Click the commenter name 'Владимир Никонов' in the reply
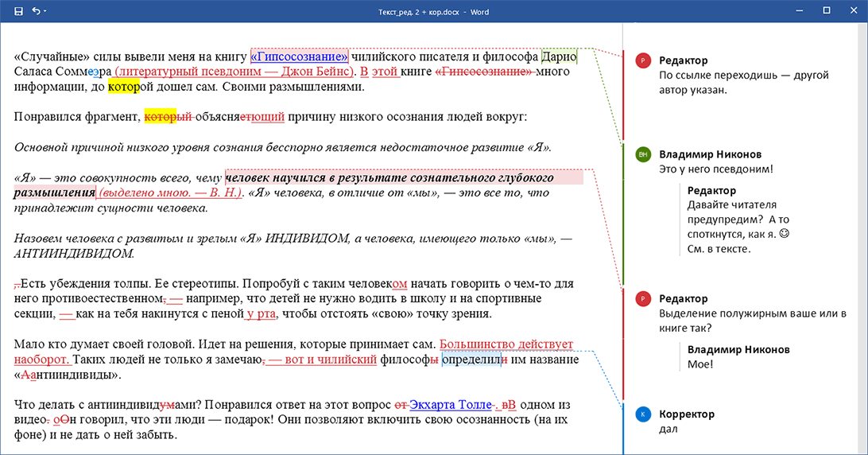 point(738,350)
